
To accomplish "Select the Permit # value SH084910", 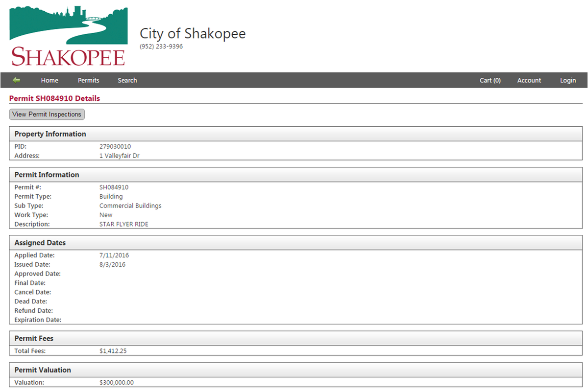I will [x=114, y=187].
